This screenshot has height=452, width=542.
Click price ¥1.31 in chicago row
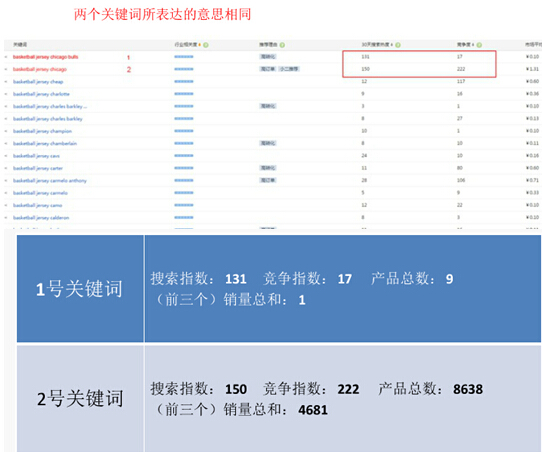click(x=532, y=69)
